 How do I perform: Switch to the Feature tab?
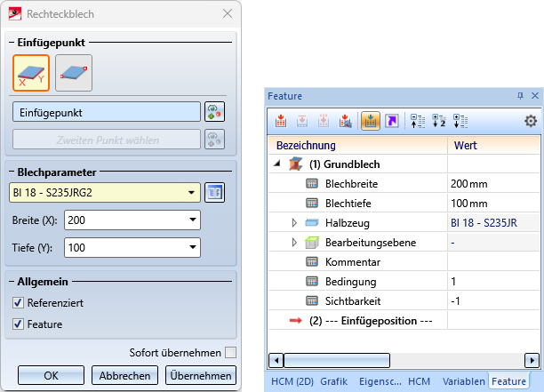coord(508,381)
